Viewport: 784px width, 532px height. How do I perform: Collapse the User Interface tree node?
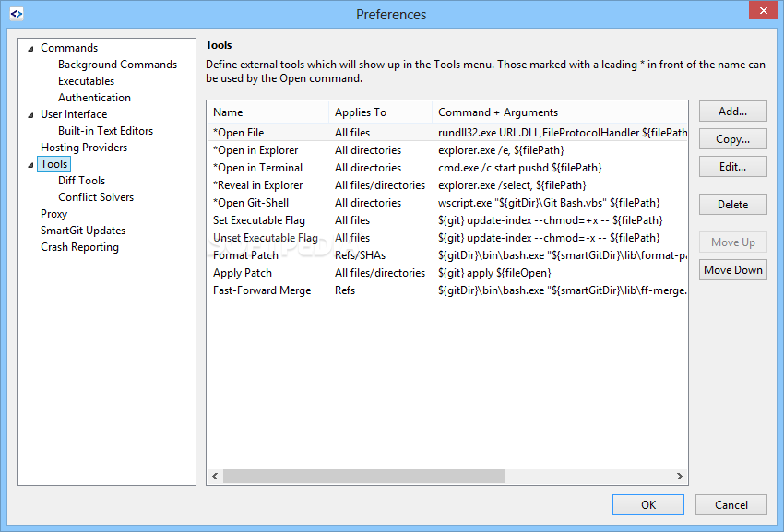[31, 115]
